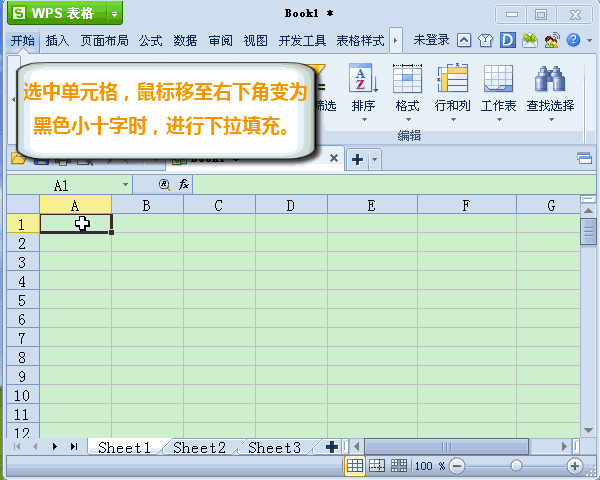The width and height of the screenshot is (600, 480).
Task: Open Rows and Columns (行和列) tool
Action: (453, 88)
